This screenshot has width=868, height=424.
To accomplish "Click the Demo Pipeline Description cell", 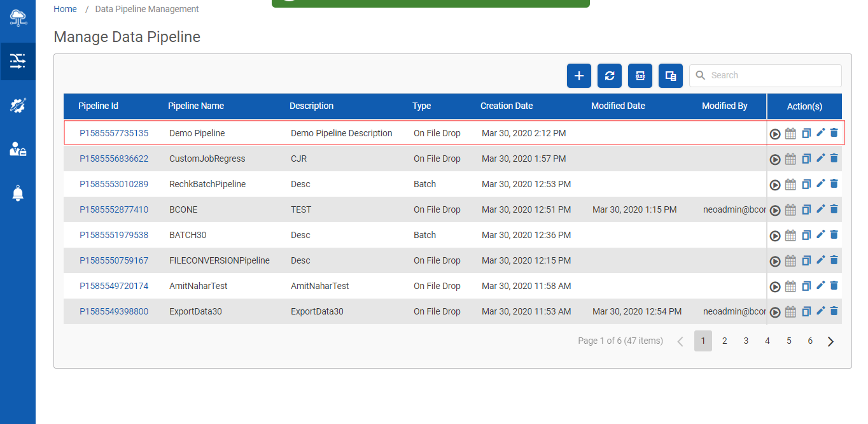I will (342, 133).
